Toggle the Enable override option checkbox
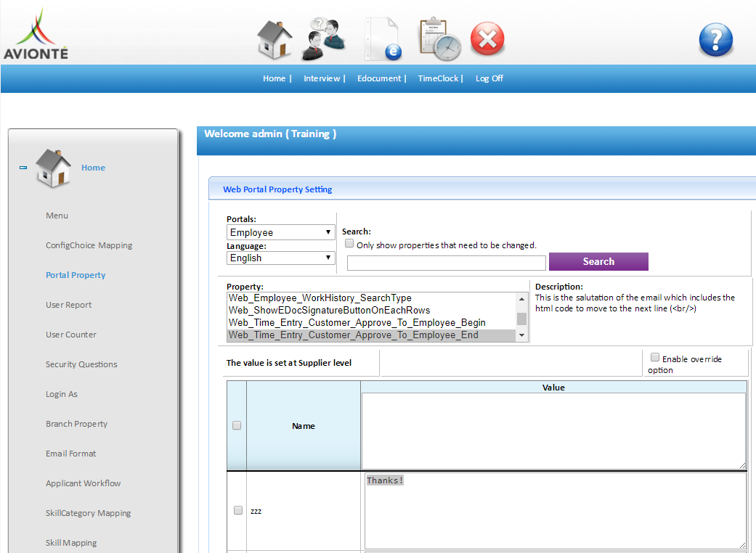The width and height of the screenshot is (756, 553). tap(655, 358)
